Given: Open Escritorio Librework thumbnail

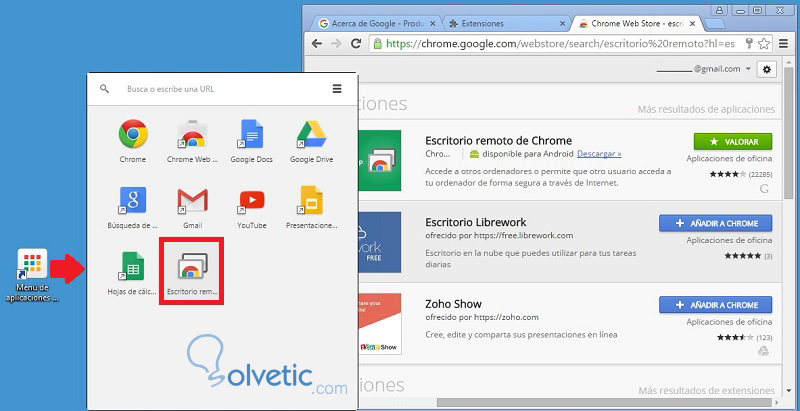Looking at the screenshot, I should 379,242.
